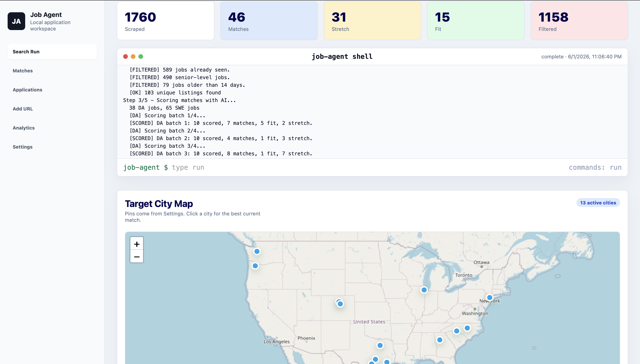This screenshot has width=640, height=364.
Task: Click the Washington label on the map
Action: [475, 313]
